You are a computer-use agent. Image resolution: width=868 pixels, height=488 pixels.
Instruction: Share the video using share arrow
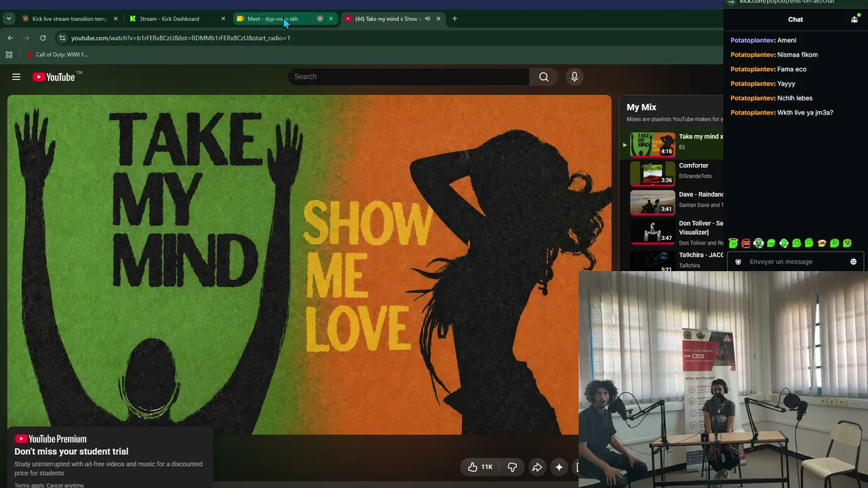tap(537, 467)
